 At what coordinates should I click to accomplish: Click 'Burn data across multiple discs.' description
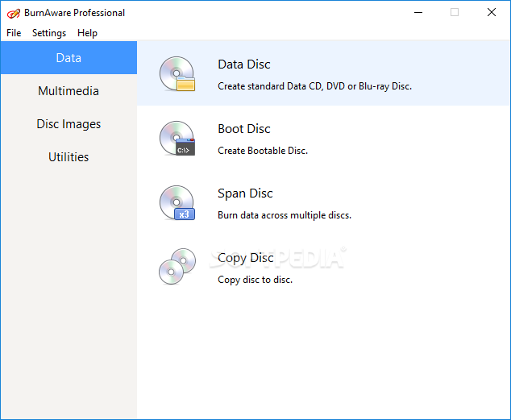[x=285, y=215]
